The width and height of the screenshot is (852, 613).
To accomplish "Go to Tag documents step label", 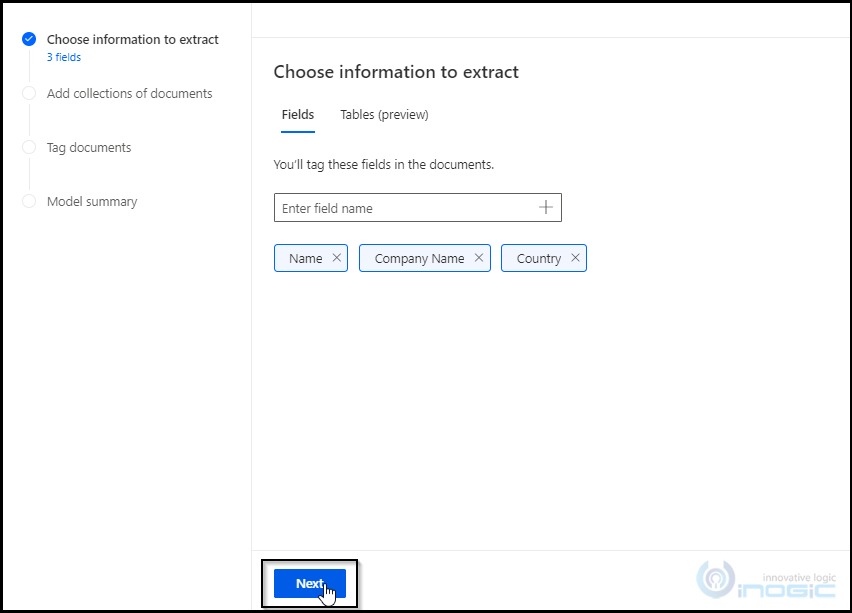I will point(89,148).
